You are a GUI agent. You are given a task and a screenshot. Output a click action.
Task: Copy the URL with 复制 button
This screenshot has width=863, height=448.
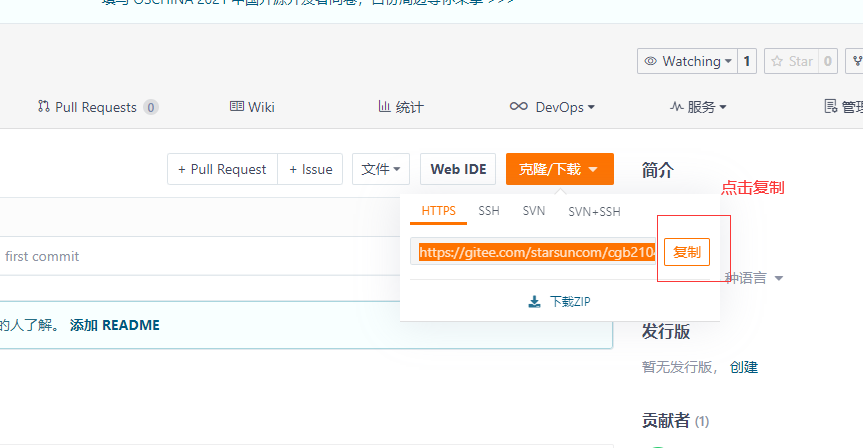pos(687,252)
